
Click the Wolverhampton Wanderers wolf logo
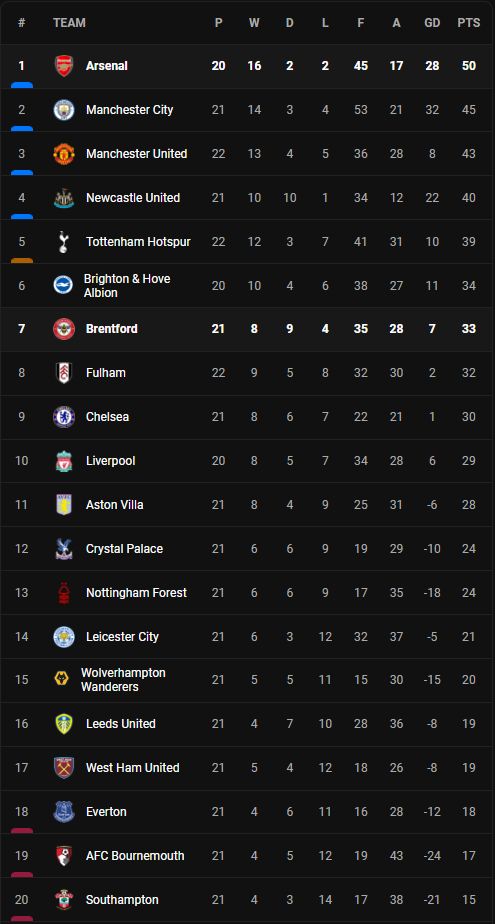[x=64, y=680]
